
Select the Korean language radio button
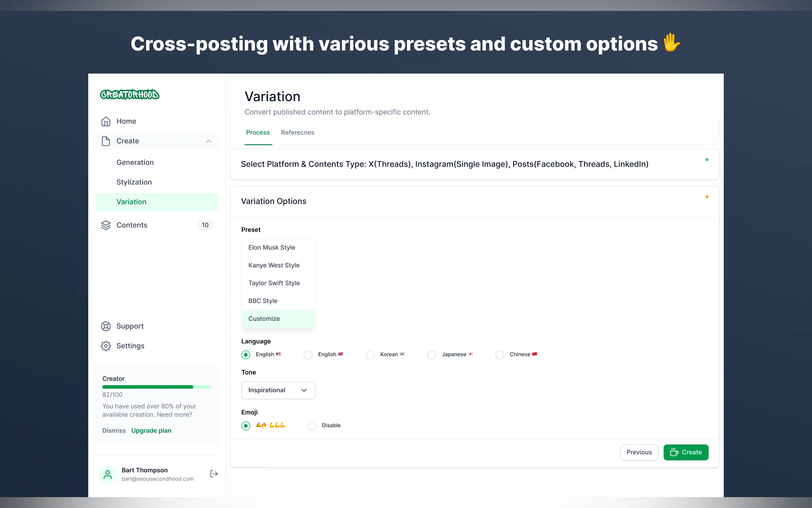click(370, 355)
